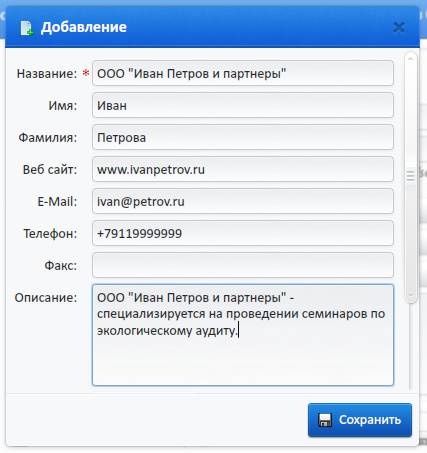Close the Добавление dialog with X
Image resolution: width=427 pixels, height=453 pixels.
click(399, 27)
